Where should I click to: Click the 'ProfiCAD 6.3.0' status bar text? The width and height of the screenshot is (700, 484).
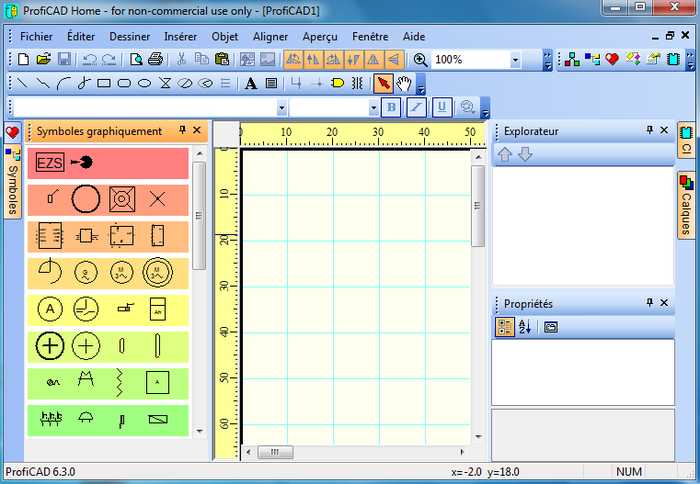(x=40, y=472)
